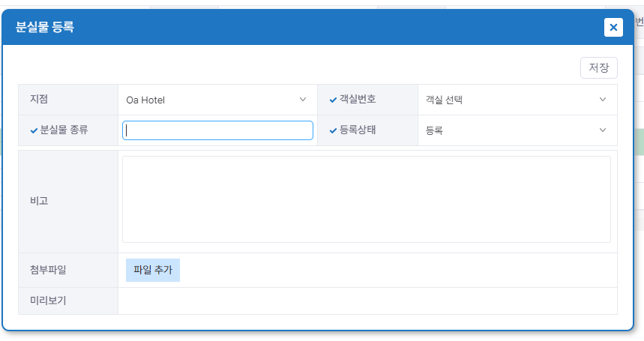Click the empty 미리보기 preview area
This screenshot has height=341, width=644.
coord(367,301)
